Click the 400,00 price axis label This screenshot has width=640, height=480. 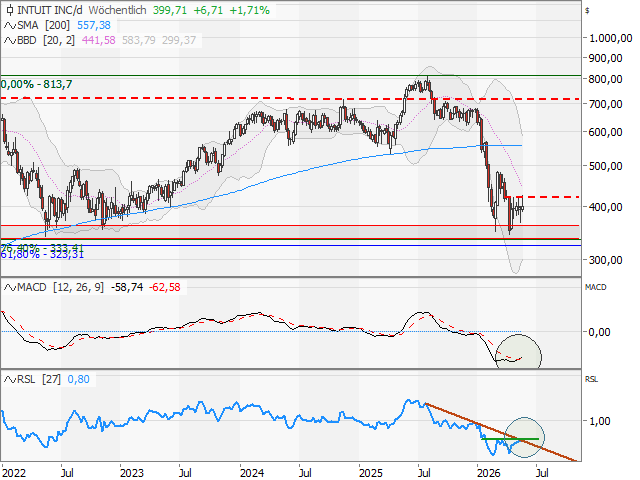click(605, 207)
